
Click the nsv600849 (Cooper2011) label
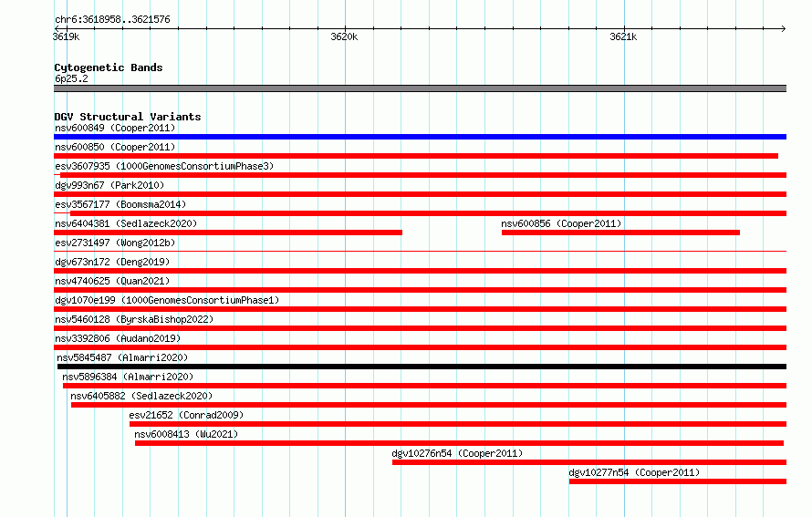115,128
